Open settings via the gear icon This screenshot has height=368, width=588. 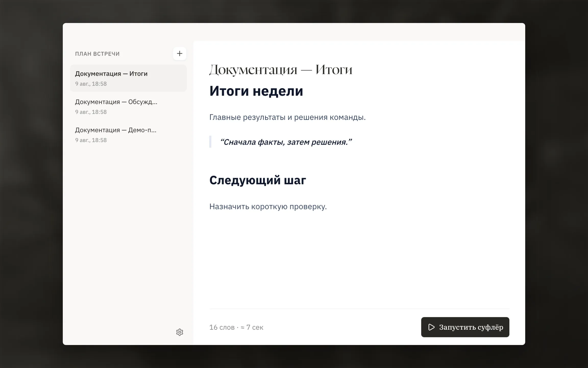point(180,332)
